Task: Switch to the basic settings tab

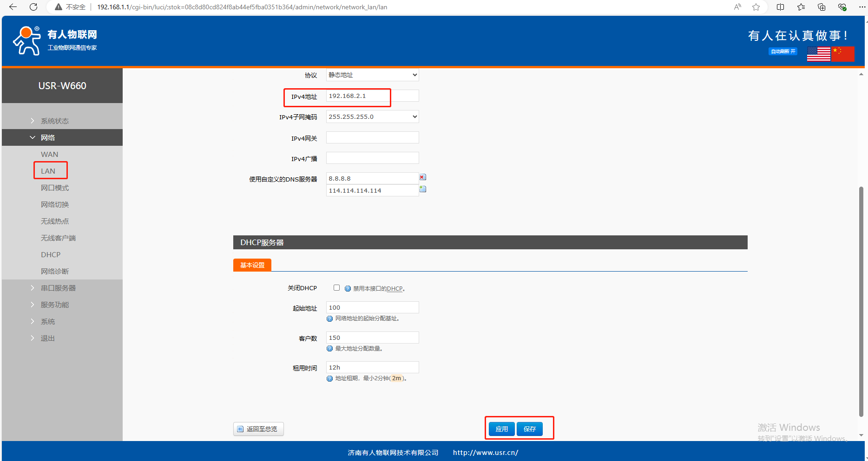Action: pyautogui.click(x=252, y=265)
